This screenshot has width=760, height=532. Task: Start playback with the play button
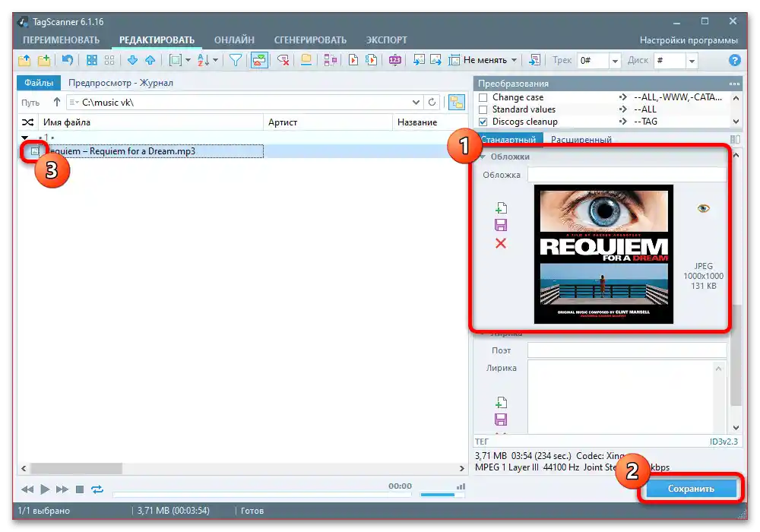(45, 489)
